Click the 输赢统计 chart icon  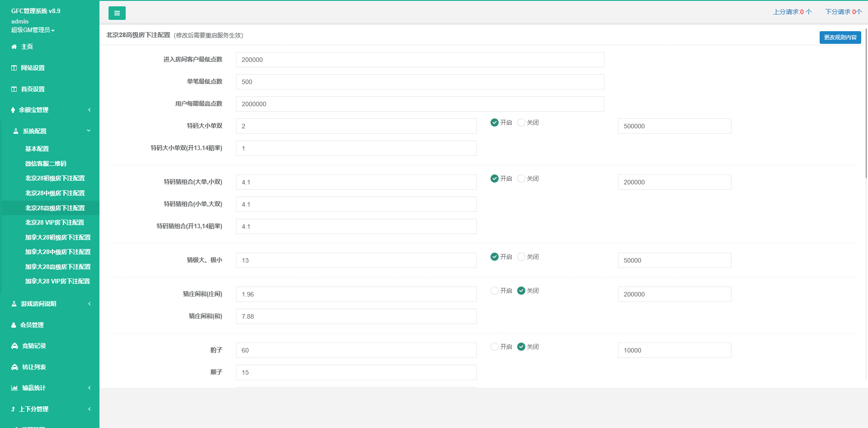point(14,388)
